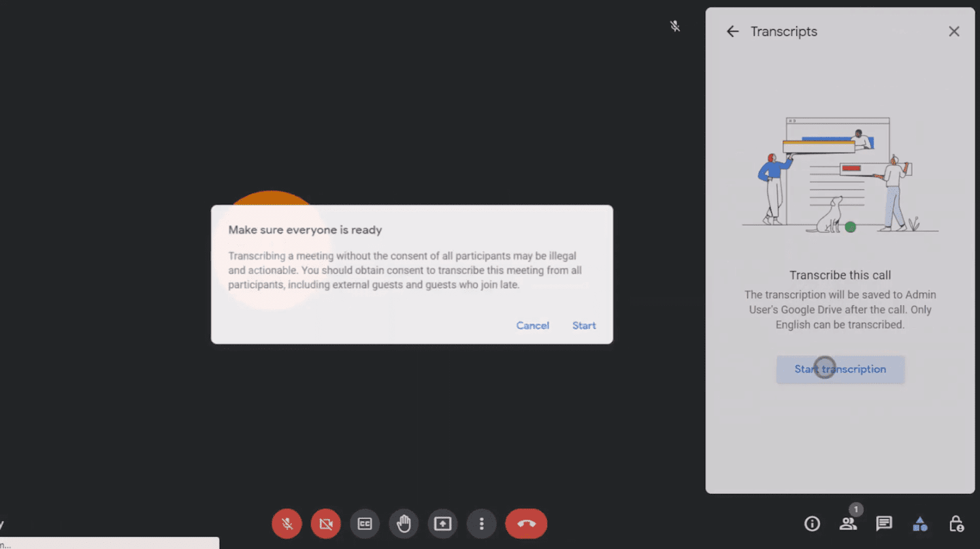Leave the call with red hangup button
The width and height of the screenshot is (980, 549).
[526, 524]
